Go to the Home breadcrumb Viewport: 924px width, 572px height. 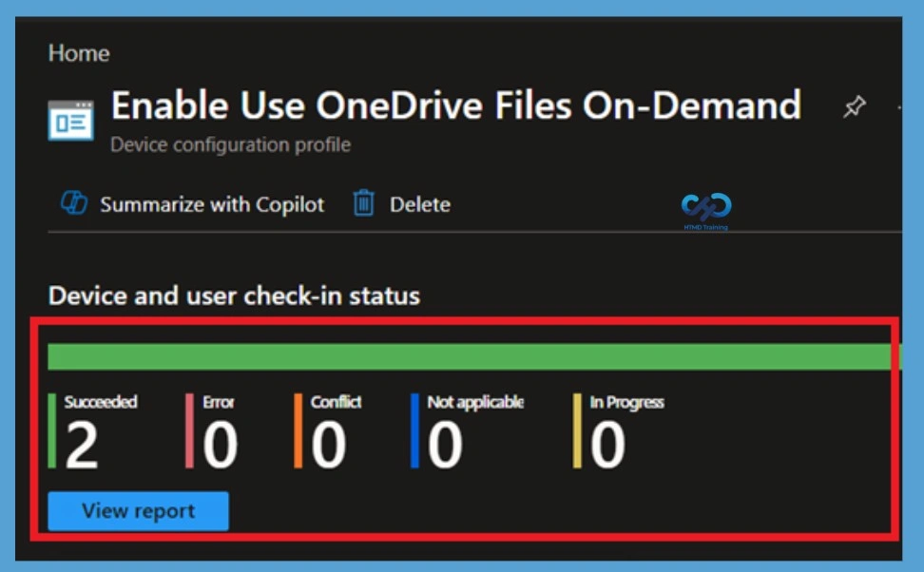tap(79, 53)
